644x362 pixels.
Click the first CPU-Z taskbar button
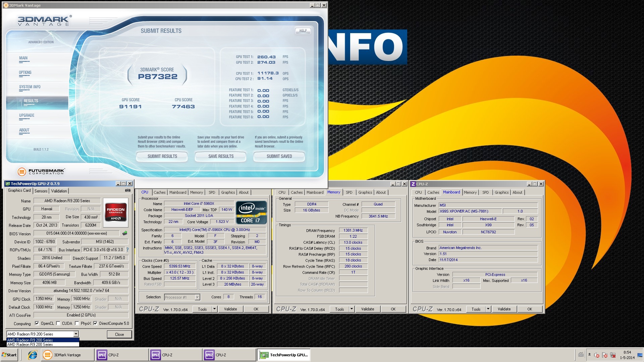pyautogui.click(x=122, y=355)
